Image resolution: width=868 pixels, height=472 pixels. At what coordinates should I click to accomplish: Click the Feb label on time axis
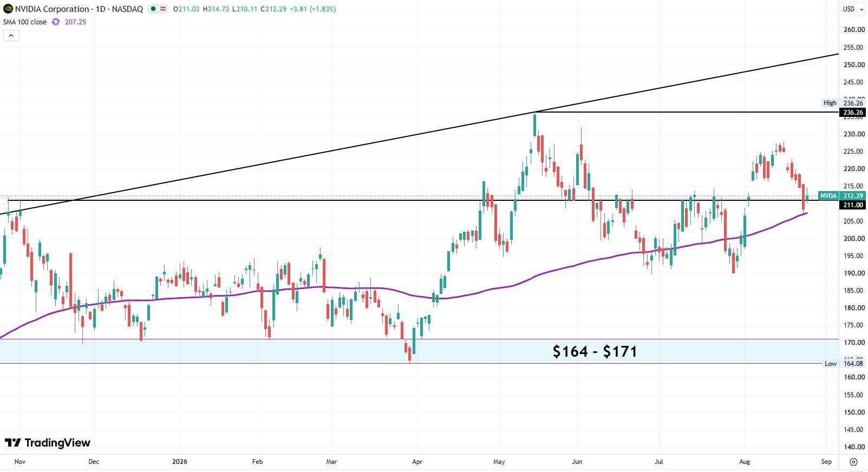(x=257, y=462)
